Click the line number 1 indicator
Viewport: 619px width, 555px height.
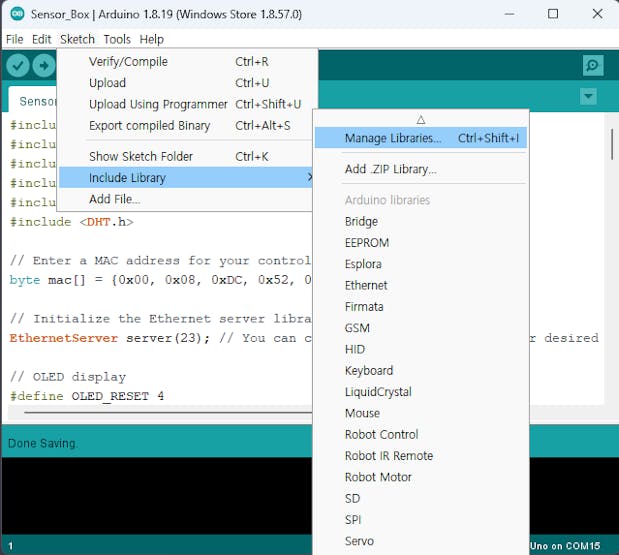(11, 546)
